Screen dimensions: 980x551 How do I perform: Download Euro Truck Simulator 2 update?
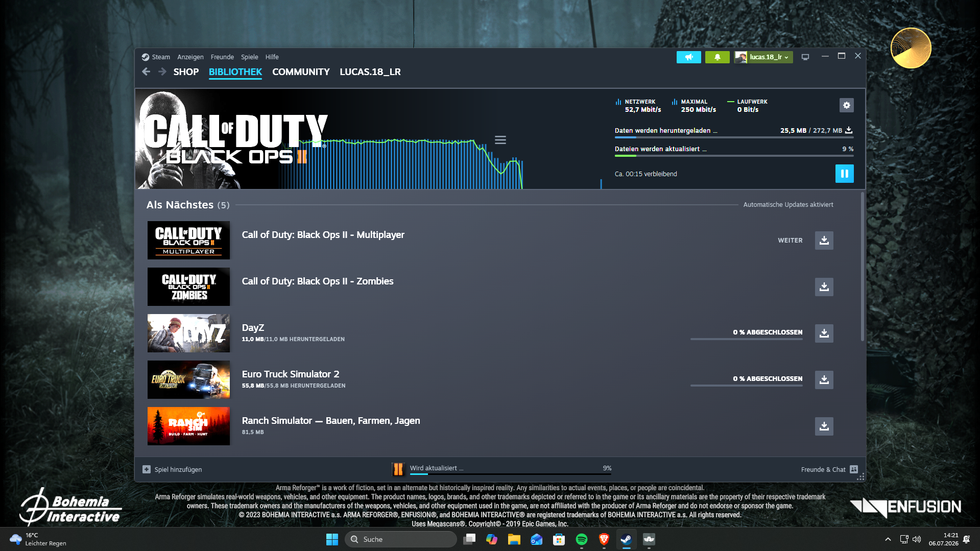pos(824,380)
